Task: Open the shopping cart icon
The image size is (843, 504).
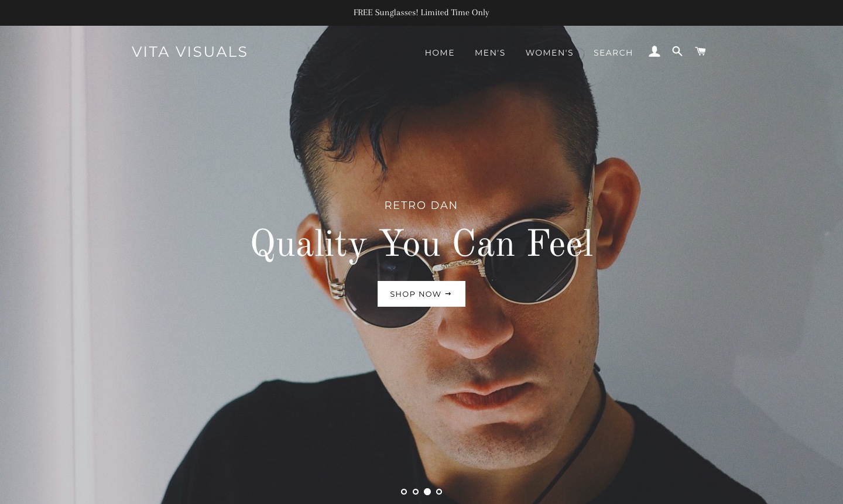Action: (x=700, y=52)
